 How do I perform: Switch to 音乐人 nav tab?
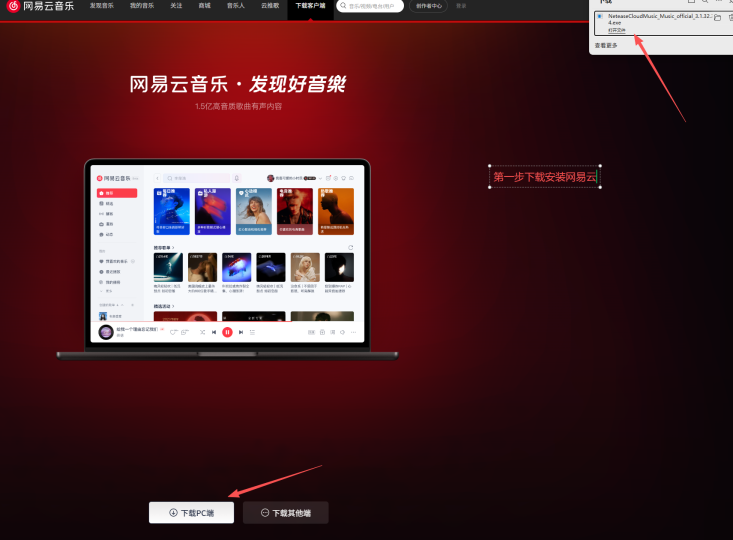click(236, 6)
